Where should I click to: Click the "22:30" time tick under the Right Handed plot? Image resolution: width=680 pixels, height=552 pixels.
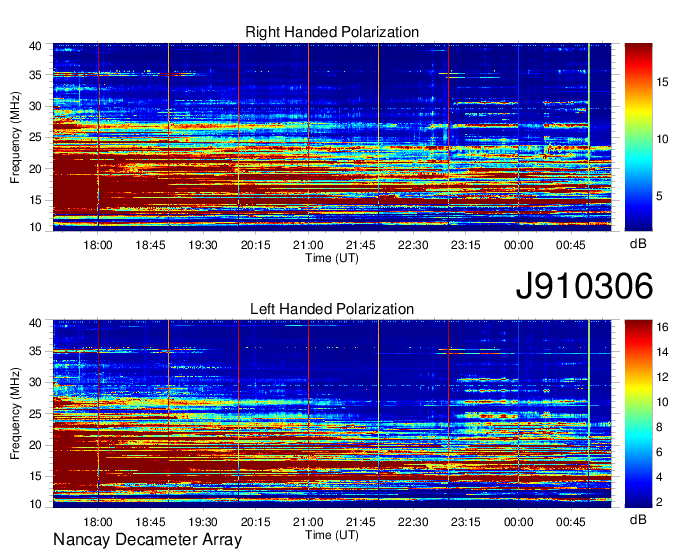click(x=413, y=245)
